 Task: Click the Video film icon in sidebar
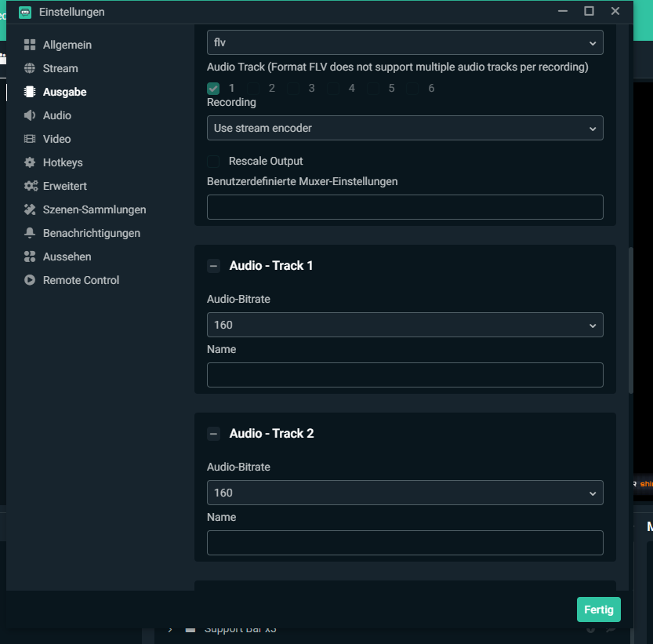(x=30, y=139)
